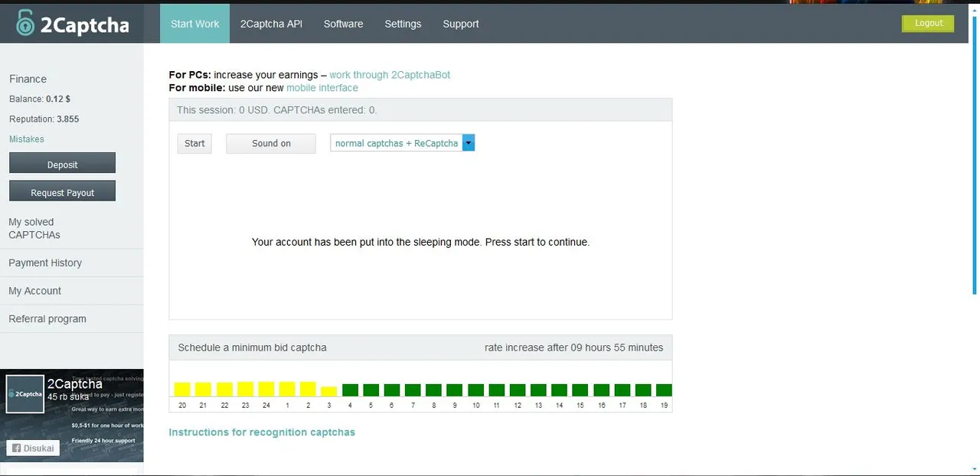This screenshot has height=476, width=980.
Task: Click the green bar for hour 12
Action: 518,390
